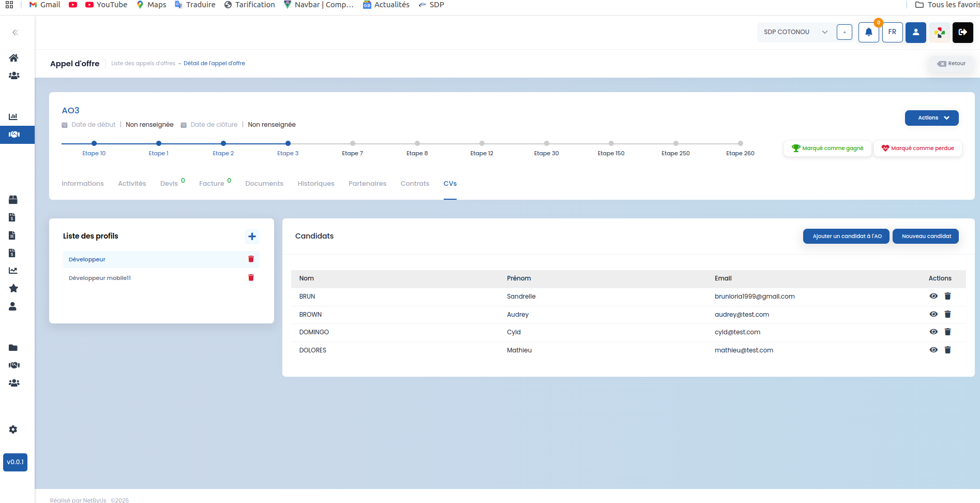Click Nouveau candidat button
The height and width of the screenshot is (503, 980).
[926, 236]
